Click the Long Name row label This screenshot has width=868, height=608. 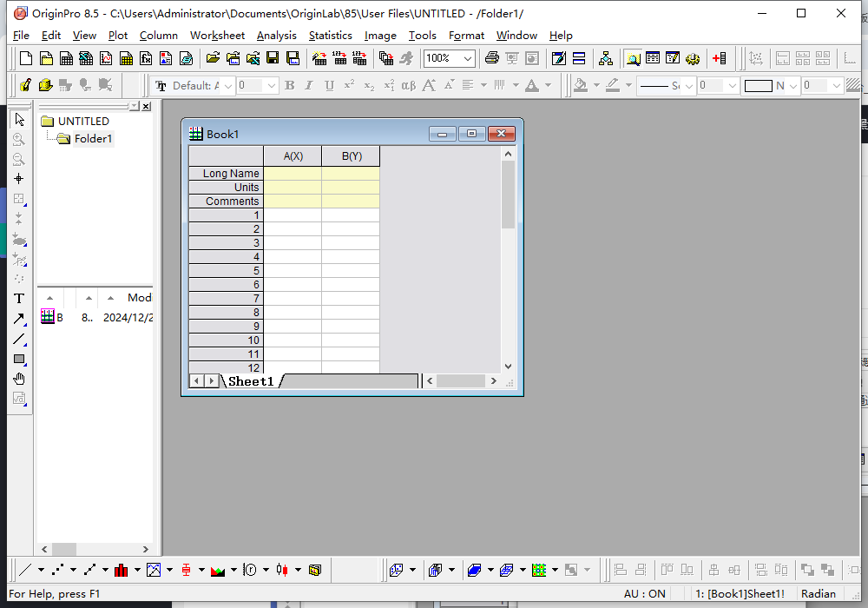point(226,174)
